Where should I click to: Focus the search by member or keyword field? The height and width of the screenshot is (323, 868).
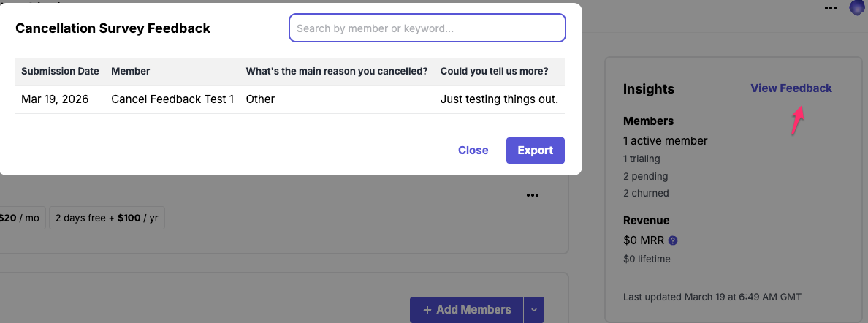427,28
